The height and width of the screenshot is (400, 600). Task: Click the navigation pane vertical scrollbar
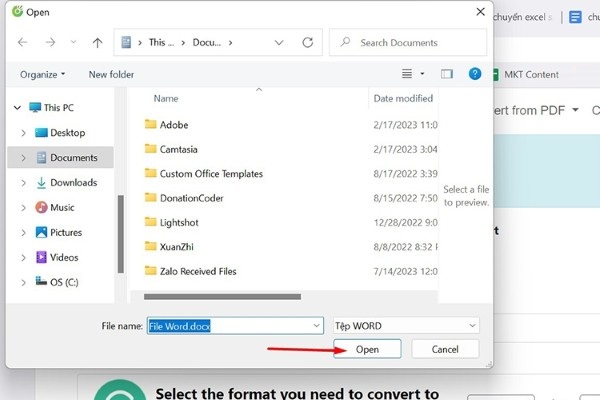point(121,234)
